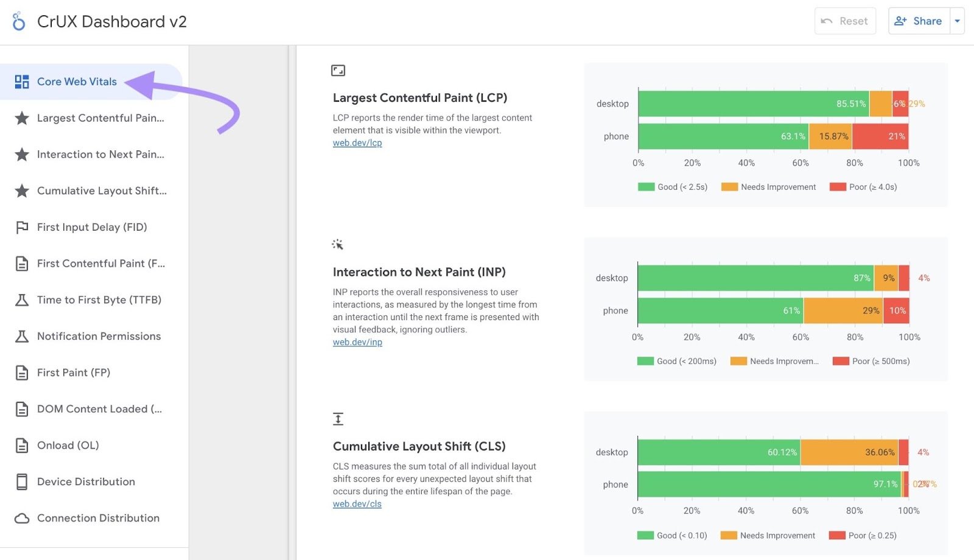Click the star icon next to Cumulative Layout Shift
The width and height of the screenshot is (974, 560).
[22, 191]
